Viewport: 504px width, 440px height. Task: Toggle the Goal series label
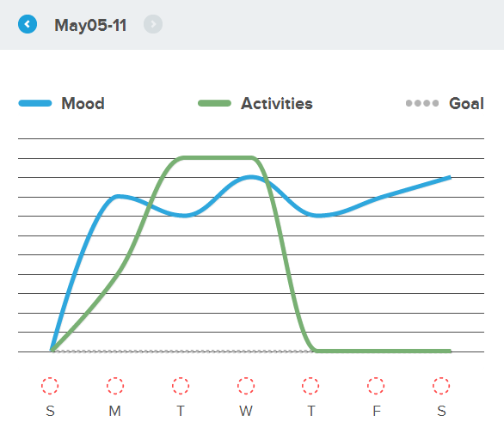click(466, 103)
